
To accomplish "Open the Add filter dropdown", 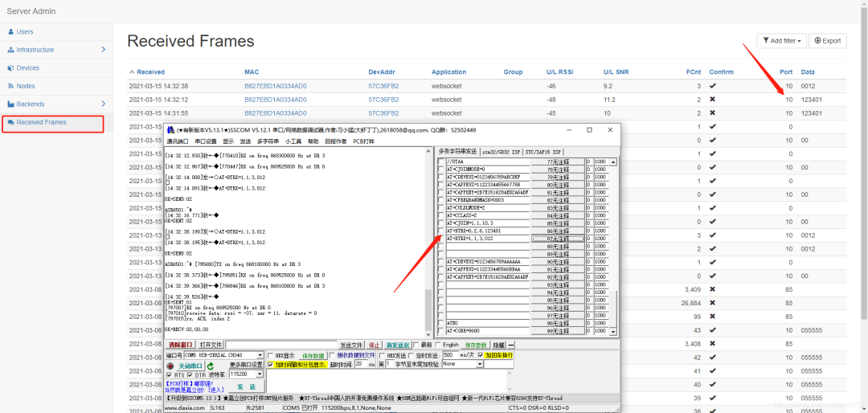I will [x=781, y=40].
